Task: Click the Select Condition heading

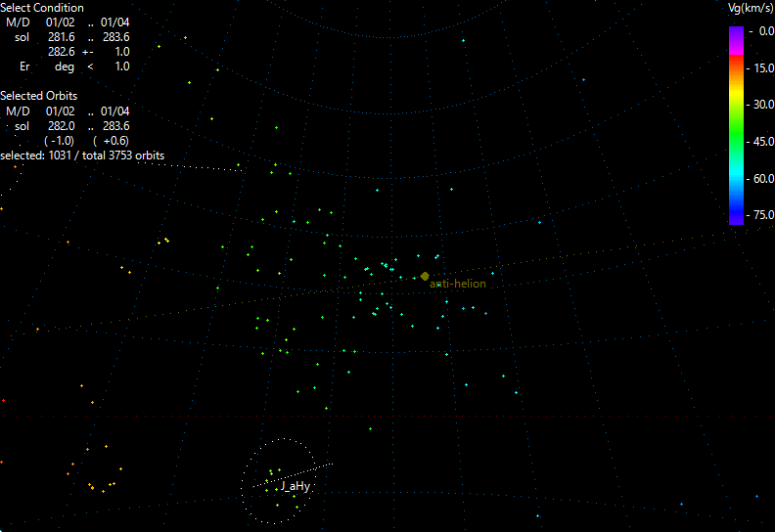Action: (x=42, y=8)
